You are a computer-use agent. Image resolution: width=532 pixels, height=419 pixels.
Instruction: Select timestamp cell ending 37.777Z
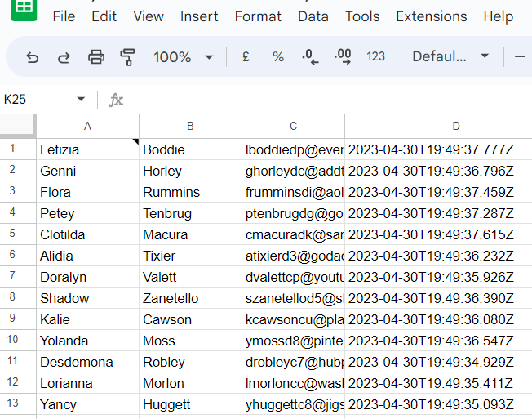pyautogui.click(x=438, y=149)
